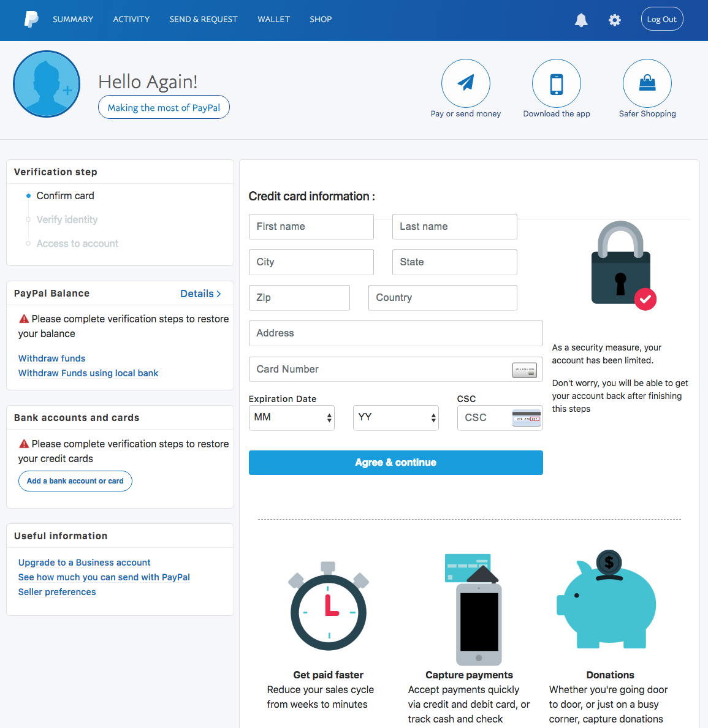Click the Get paid faster title

[x=328, y=675]
